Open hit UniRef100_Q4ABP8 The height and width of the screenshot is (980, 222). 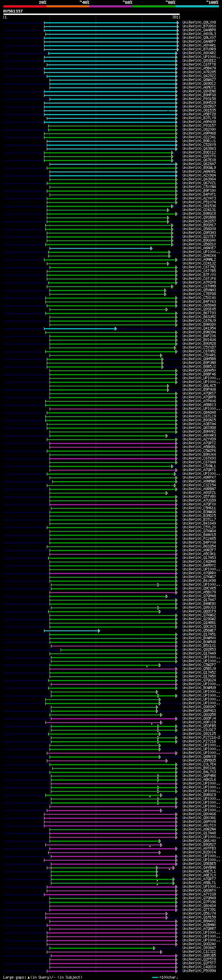pos(199,30)
